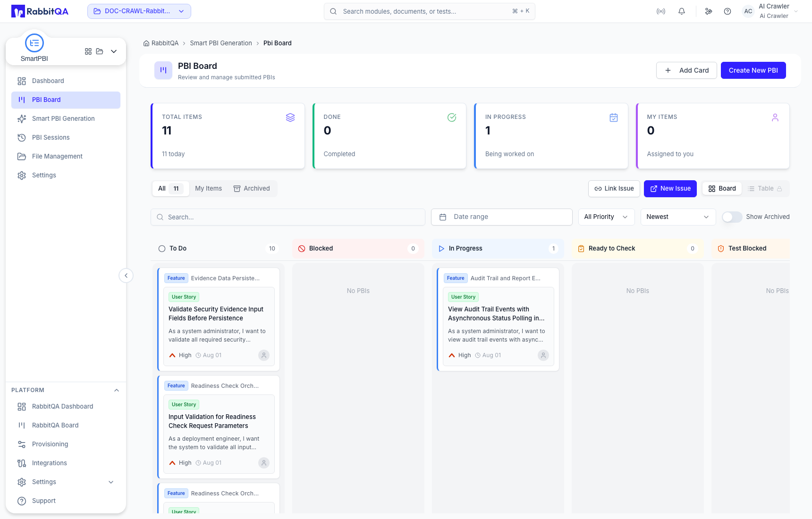Toggle the Show Archived switch

coord(732,217)
